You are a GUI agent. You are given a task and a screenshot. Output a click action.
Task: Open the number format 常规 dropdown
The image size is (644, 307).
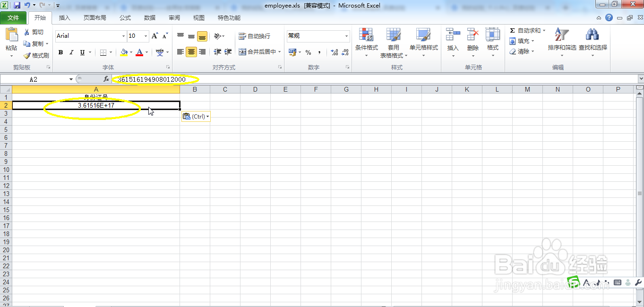(x=346, y=36)
